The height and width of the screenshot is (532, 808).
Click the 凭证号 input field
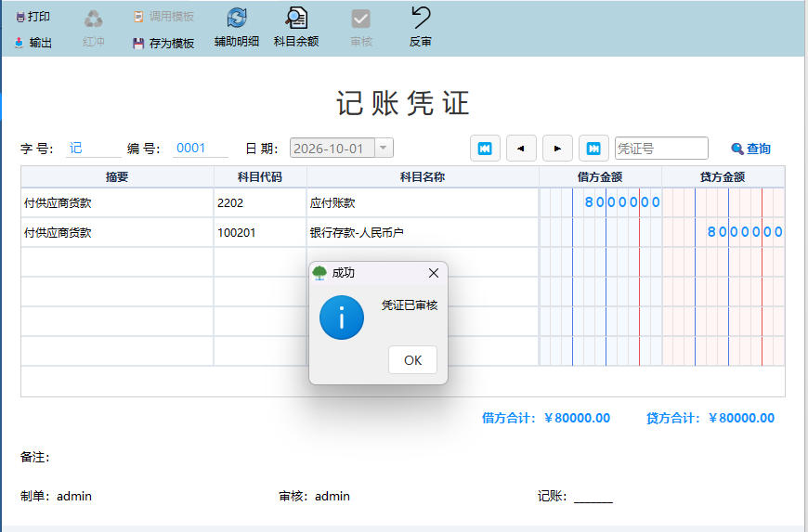661,149
